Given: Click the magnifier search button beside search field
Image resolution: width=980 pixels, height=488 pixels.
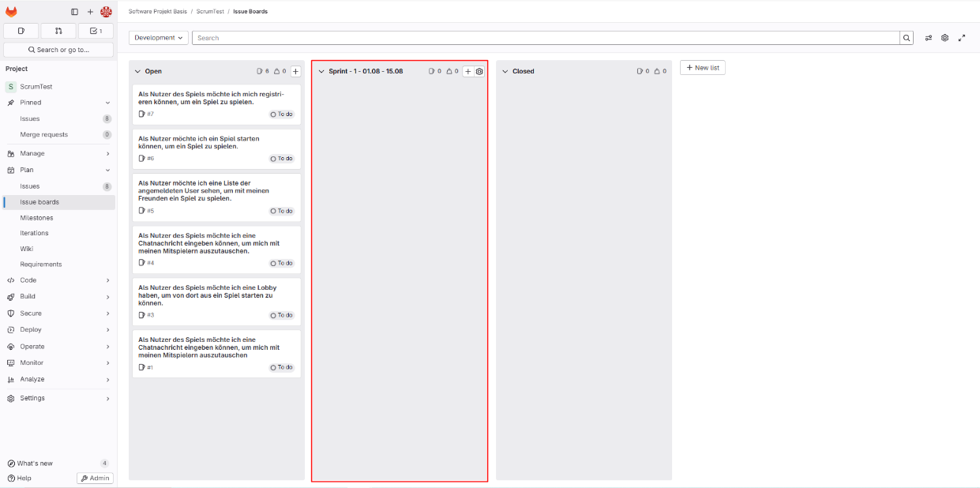Looking at the screenshot, I should tap(906, 38).
